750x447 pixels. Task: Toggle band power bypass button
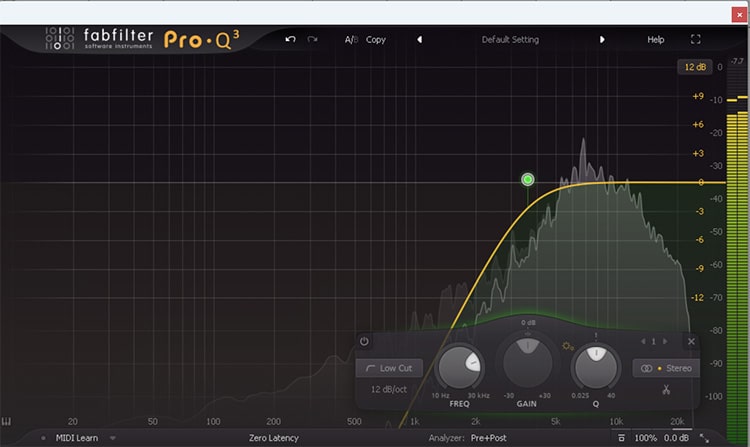pos(364,341)
